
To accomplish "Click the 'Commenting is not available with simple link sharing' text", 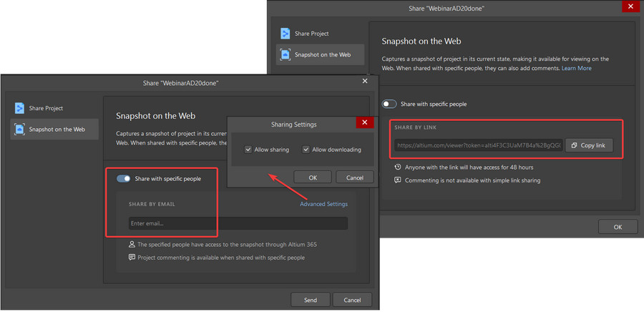I will (473, 180).
